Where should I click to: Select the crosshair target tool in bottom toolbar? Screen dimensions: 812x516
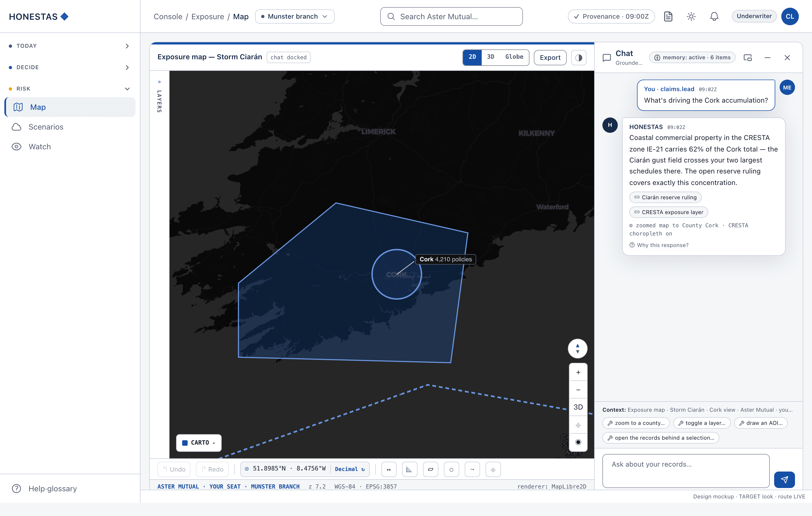pos(493,469)
